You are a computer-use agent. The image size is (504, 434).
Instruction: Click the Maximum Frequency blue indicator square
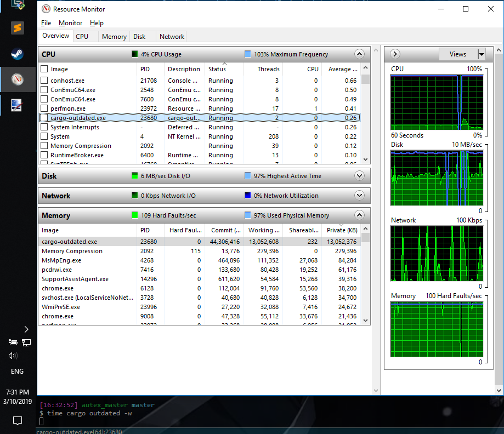(x=247, y=54)
